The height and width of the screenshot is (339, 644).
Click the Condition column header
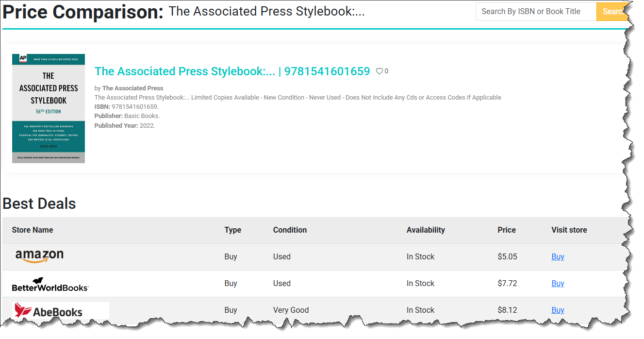coord(290,230)
